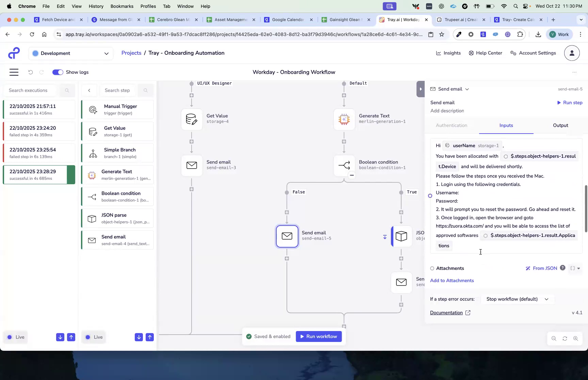Screen dimensions: 588x380
Task: Select the Simple Branch step icon
Action: coord(92,153)
